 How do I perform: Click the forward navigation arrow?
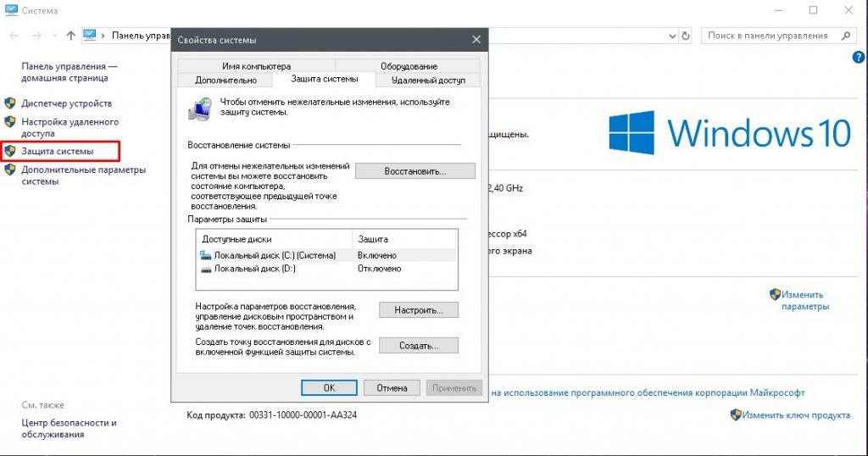point(37,36)
